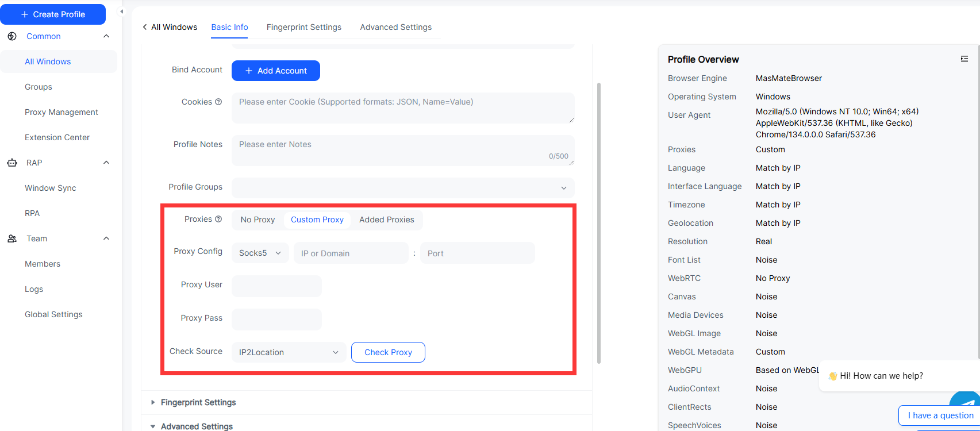Collapse the sidebar with the arrow handle
Screen dimensions: 980x431
coord(121,11)
